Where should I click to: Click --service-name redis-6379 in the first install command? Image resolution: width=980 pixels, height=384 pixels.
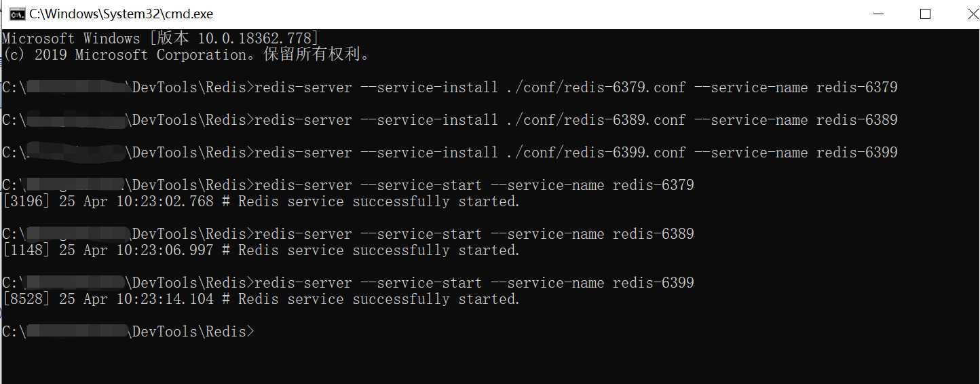point(795,88)
